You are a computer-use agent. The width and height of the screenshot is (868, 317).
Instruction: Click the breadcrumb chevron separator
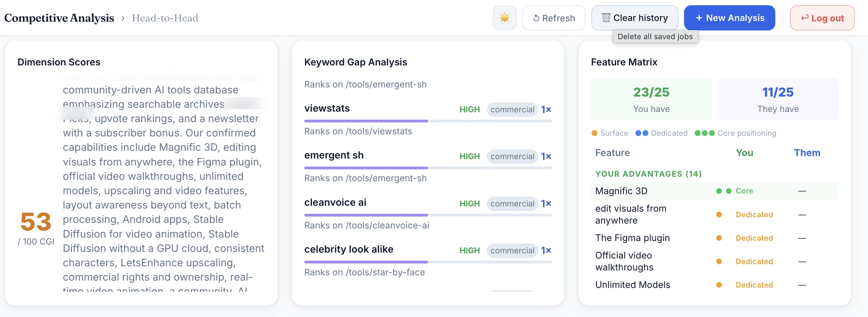pos(123,18)
